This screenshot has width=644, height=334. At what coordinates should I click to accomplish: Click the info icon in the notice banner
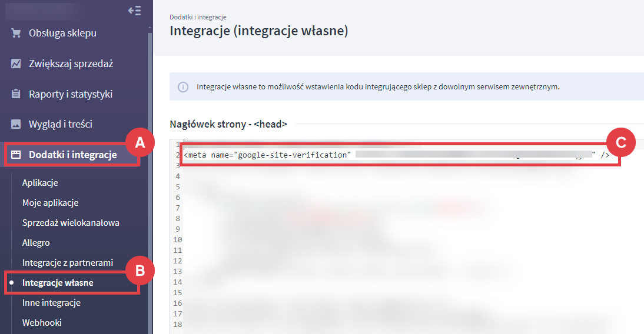(182, 87)
